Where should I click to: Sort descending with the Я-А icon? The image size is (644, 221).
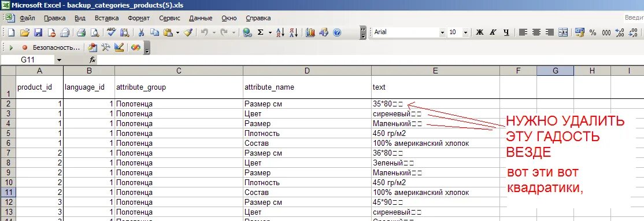click(294, 32)
